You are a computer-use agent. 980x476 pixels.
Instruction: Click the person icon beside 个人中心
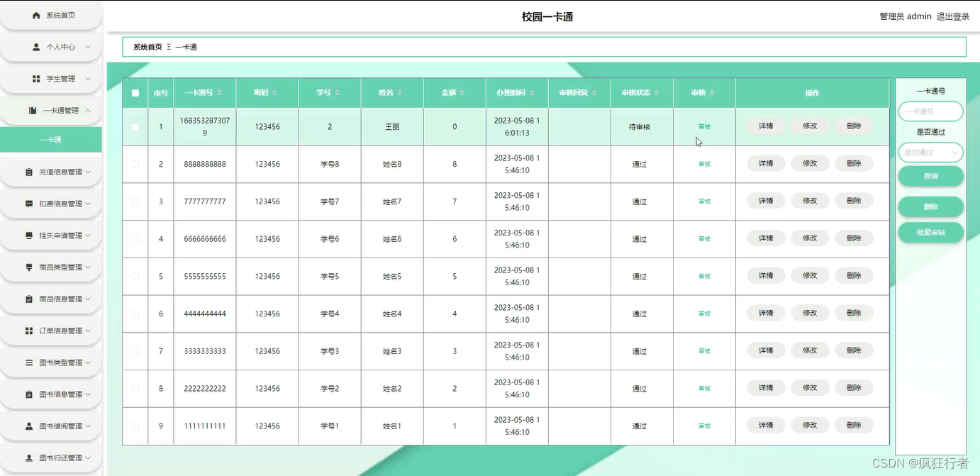pos(37,47)
